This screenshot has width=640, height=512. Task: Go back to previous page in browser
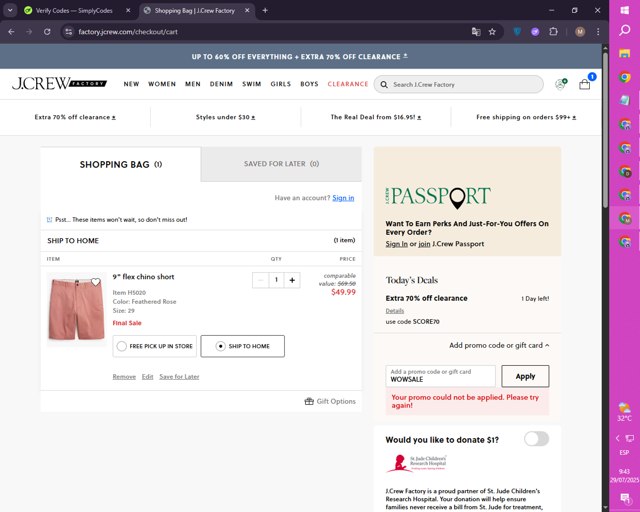click(11, 32)
